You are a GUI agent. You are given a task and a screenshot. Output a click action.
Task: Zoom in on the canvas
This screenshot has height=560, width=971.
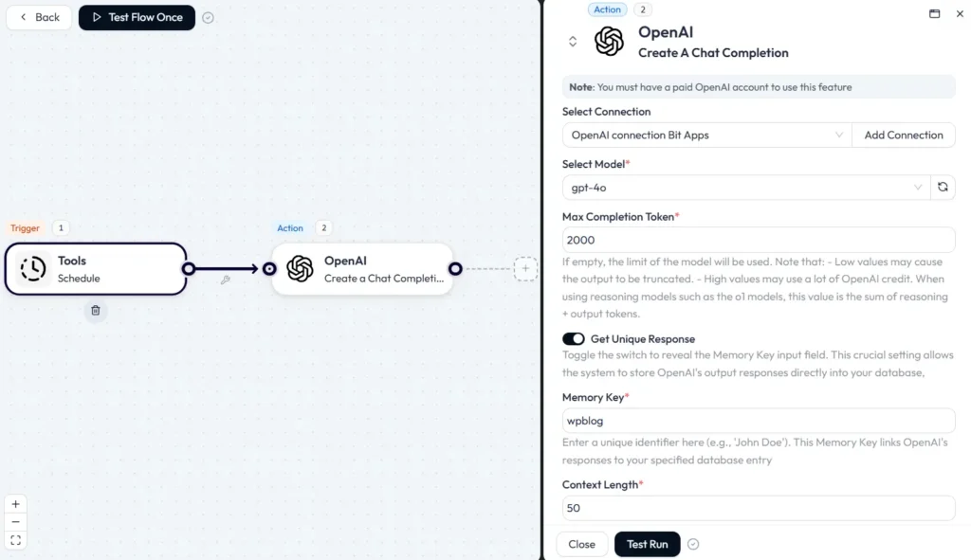pyautogui.click(x=16, y=504)
